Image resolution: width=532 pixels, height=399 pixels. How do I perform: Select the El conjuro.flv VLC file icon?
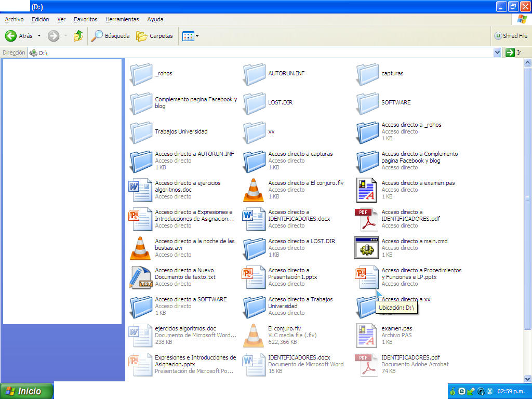pos(254,336)
